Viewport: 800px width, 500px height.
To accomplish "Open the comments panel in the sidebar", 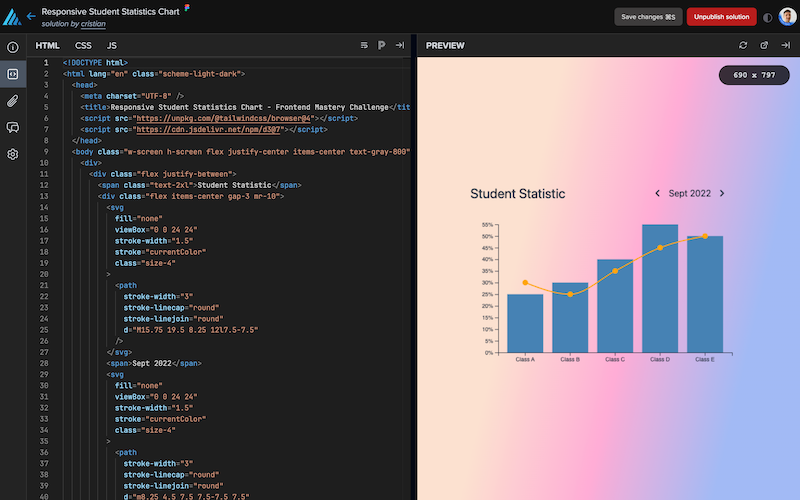I will click(x=13, y=127).
